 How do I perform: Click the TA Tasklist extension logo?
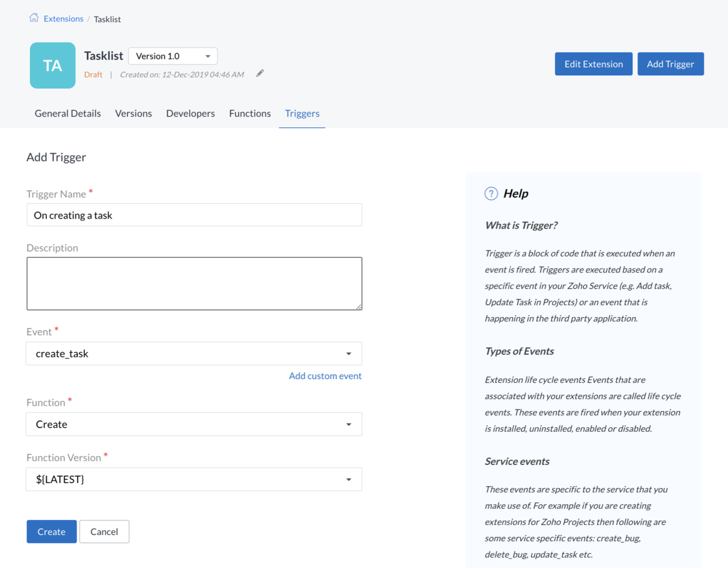tap(53, 66)
